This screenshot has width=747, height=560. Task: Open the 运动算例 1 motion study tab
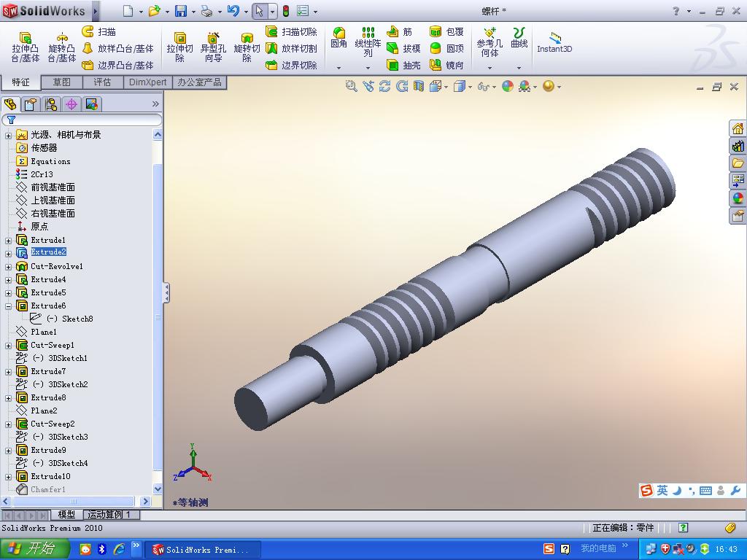click(112, 515)
